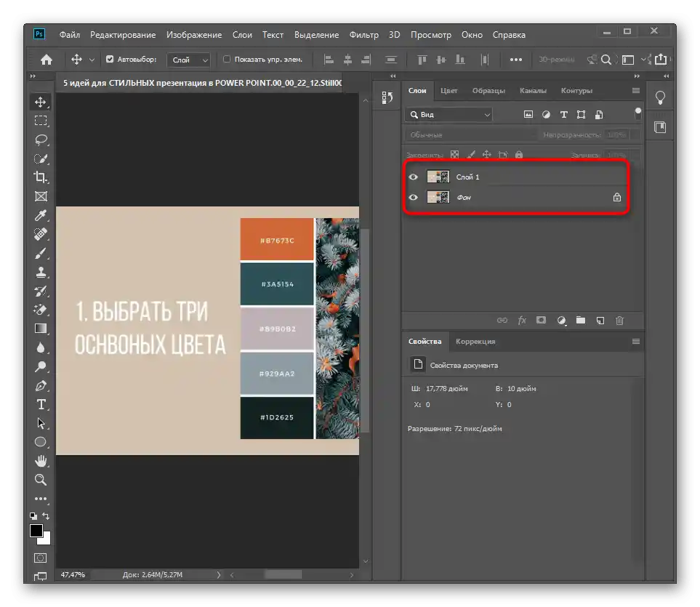Screen dimensions: 700x607
Task: Click the delete layer trash icon
Action: (619, 320)
